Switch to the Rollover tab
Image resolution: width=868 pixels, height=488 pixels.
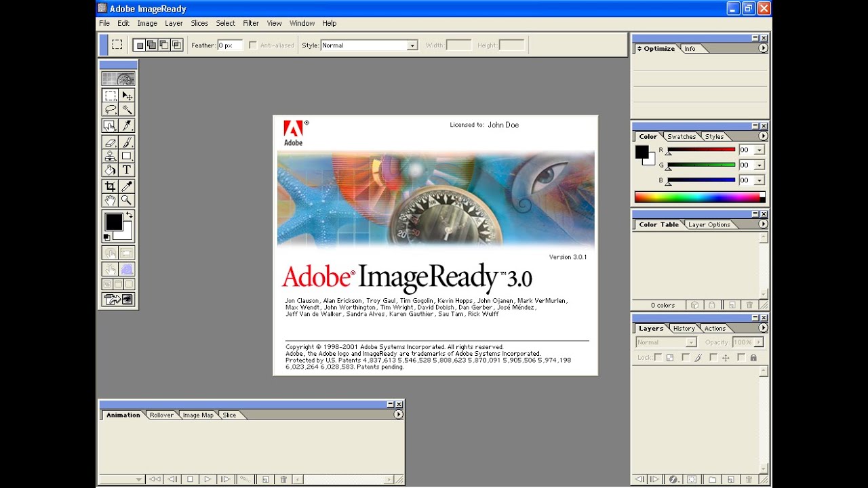[x=161, y=415]
